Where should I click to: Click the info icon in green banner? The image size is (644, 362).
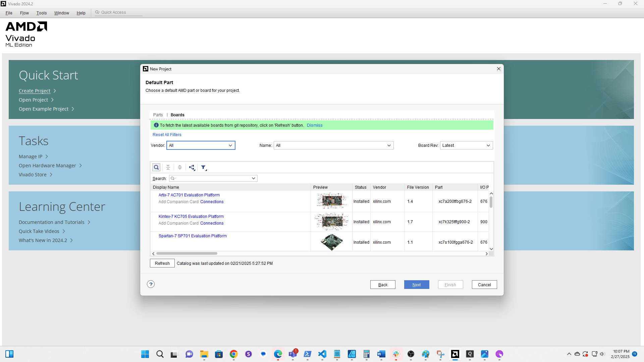(156, 125)
